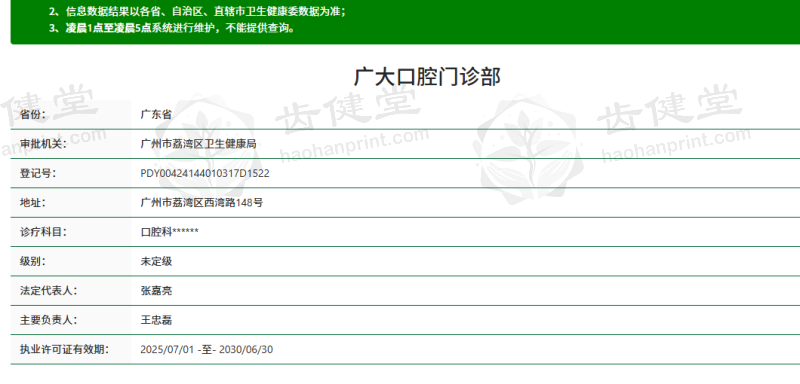Click the label 登记号
The width and height of the screenshot is (800, 384).
[38, 173]
